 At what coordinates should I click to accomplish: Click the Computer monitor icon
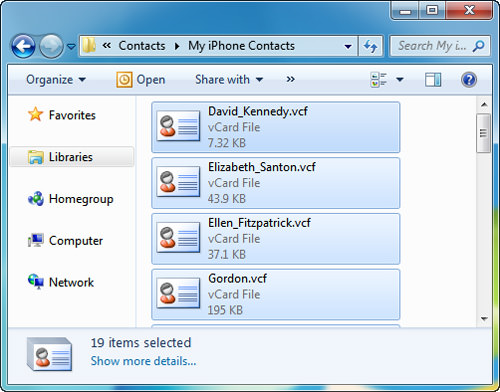[x=35, y=240]
